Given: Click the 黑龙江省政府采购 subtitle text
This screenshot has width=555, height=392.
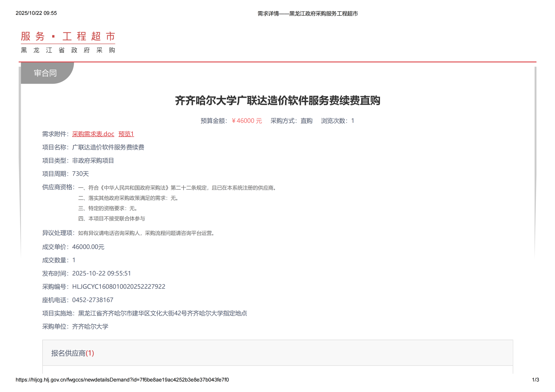Looking at the screenshot, I should pos(68,50).
